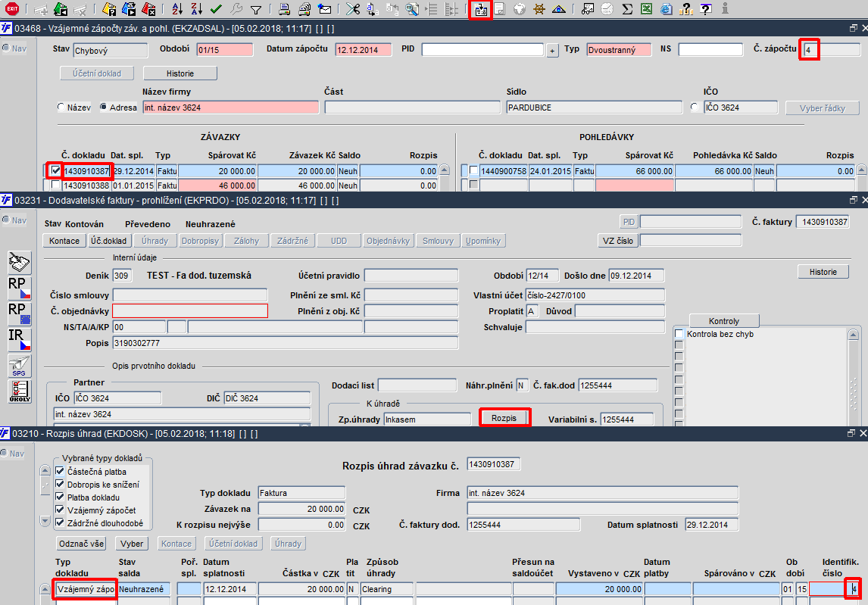Click the green record navigation toolbar icon

click(61, 9)
